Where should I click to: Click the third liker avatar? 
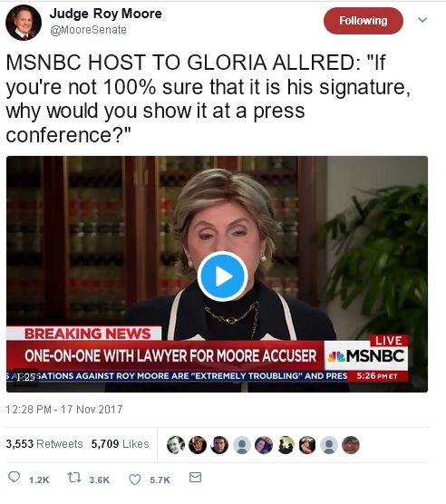(219, 445)
